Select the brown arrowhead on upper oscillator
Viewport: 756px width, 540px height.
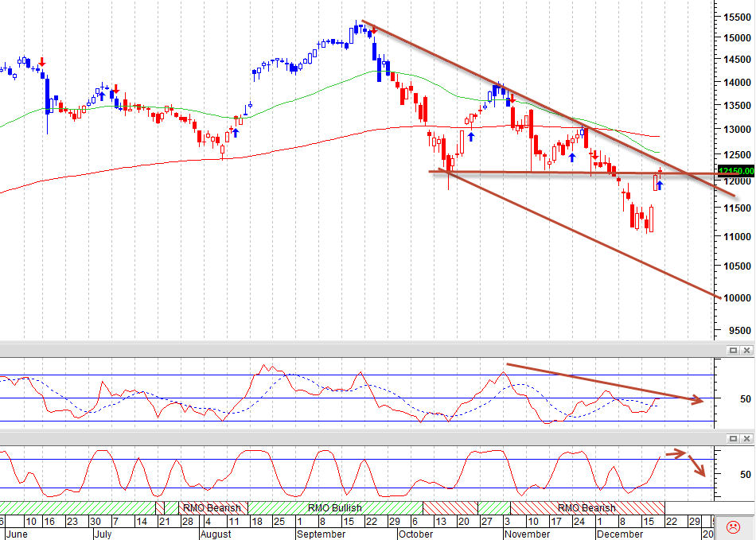[696, 399]
